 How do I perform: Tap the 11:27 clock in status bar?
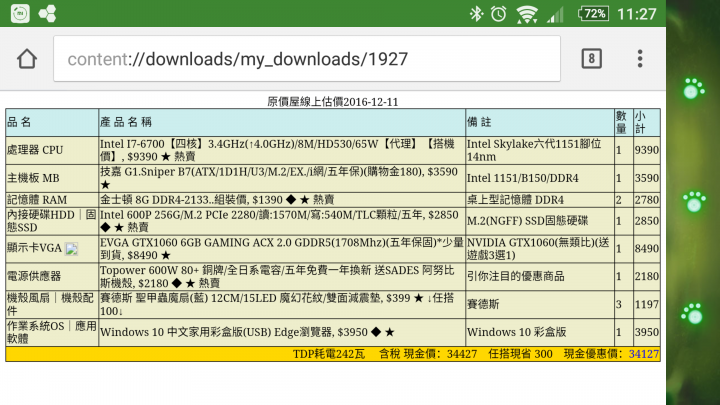coord(636,14)
